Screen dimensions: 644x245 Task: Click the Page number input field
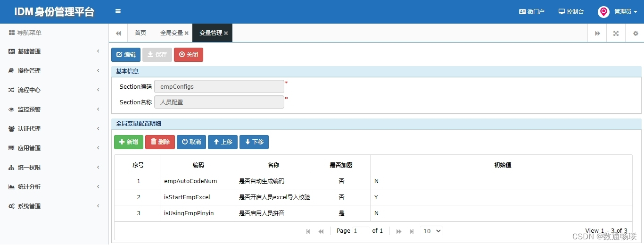[361, 231]
